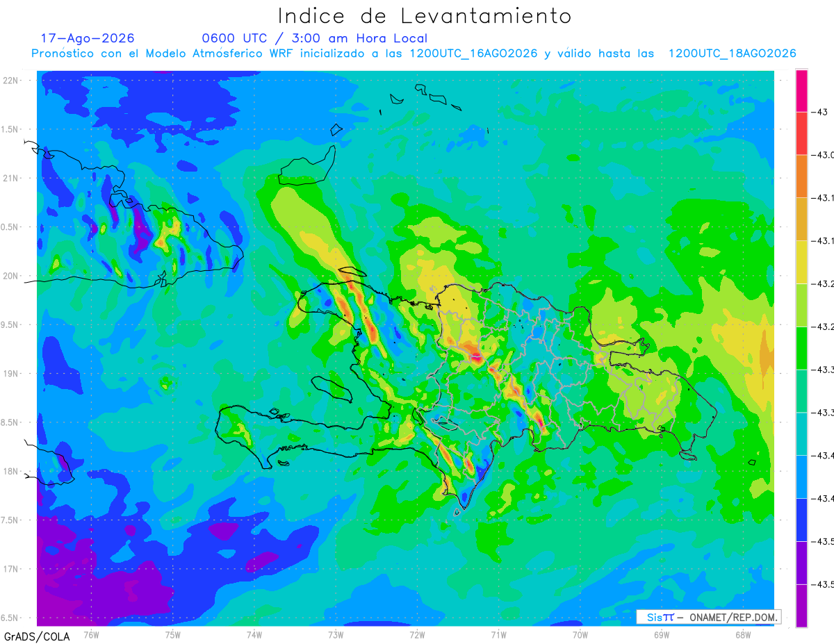Select the forecast date '17-Ago-2026'

point(88,38)
